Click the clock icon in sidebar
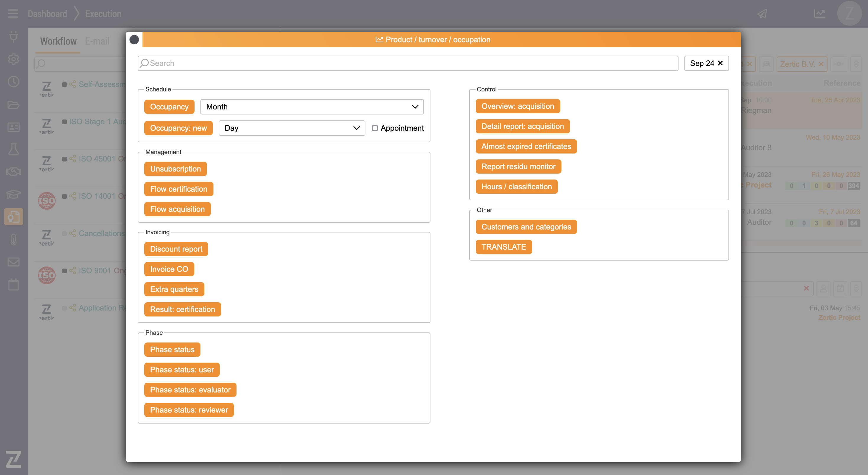Image resolution: width=868 pixels, height=475 pixels. coord(14,82)
